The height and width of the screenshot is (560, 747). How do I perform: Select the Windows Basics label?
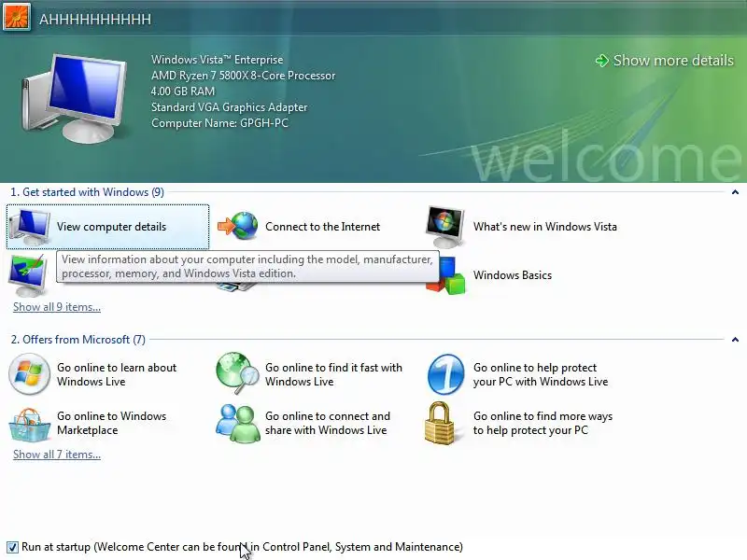point(513,275)
